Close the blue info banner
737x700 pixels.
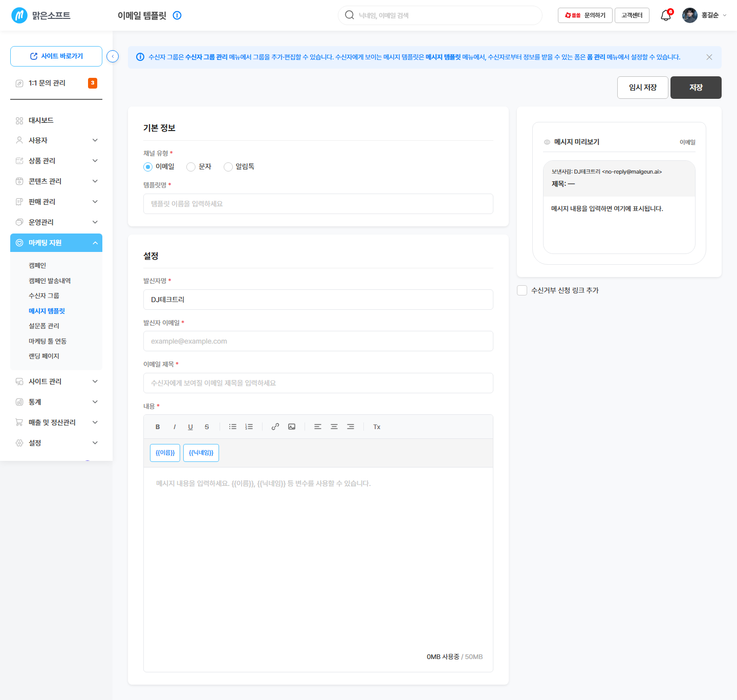tap(709, 57)
